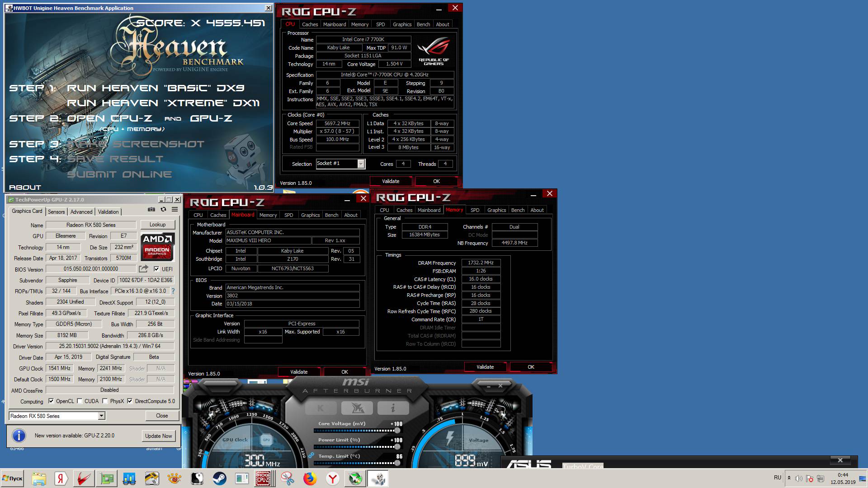Open the red Yandex Я taskbar icon
The image size is (868, 488).
click(61, 479)
